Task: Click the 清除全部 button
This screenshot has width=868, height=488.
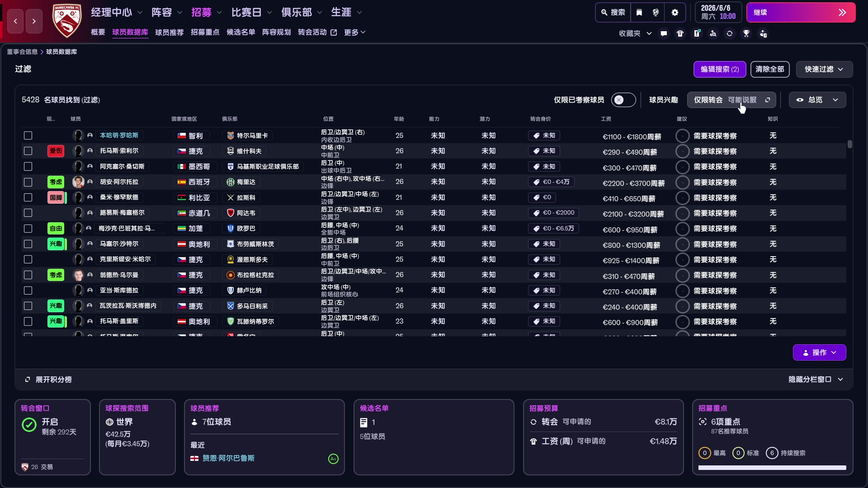Action: pos(770,69)
